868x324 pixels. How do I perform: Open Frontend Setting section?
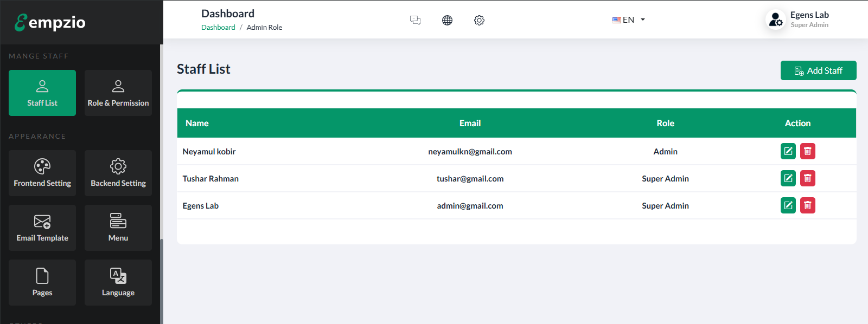click(x=42, y=173)
